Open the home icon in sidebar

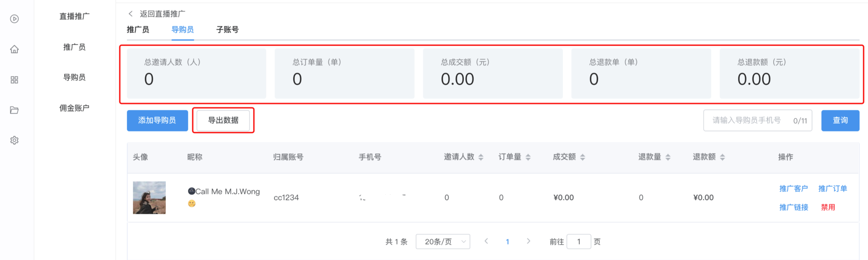(x=14, y=49)
